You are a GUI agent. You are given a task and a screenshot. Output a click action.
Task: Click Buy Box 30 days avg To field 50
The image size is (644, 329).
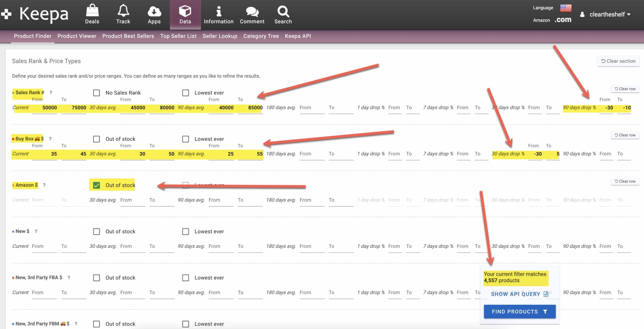pos(162,154)
